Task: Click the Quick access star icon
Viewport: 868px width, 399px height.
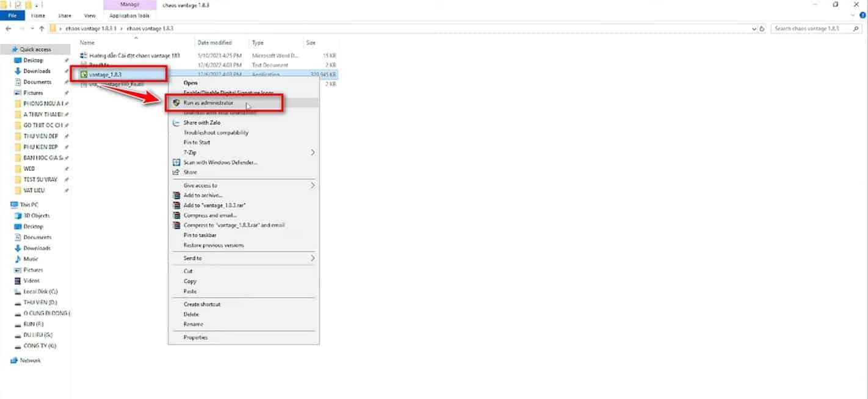Action: 13,49
